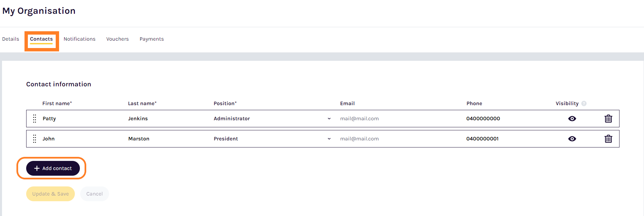Click the My Organisation page title
644x216 pixels.
pos(39,11)
